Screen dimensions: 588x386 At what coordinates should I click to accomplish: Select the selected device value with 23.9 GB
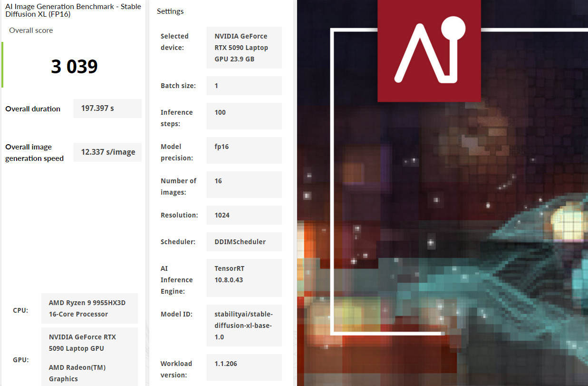click(241, 48)
